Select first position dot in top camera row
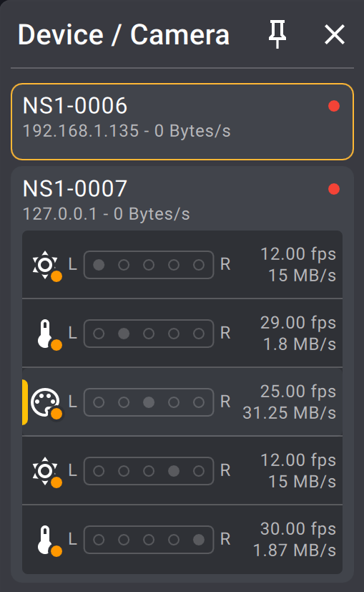The width and height of the screenshot is (364, 592). coord(99,265)
